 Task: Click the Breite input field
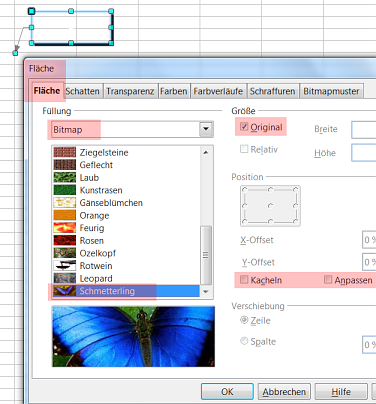(x=364, y=130)
